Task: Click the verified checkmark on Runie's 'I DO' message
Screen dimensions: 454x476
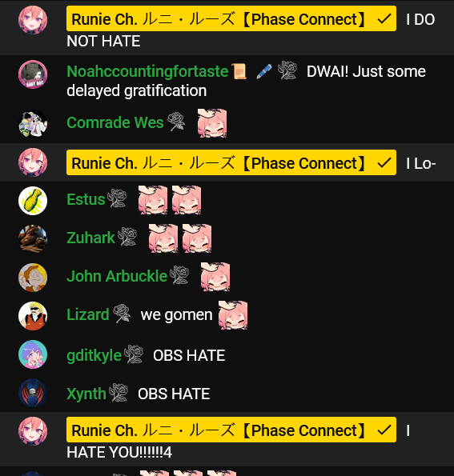Action: (384, 19)
